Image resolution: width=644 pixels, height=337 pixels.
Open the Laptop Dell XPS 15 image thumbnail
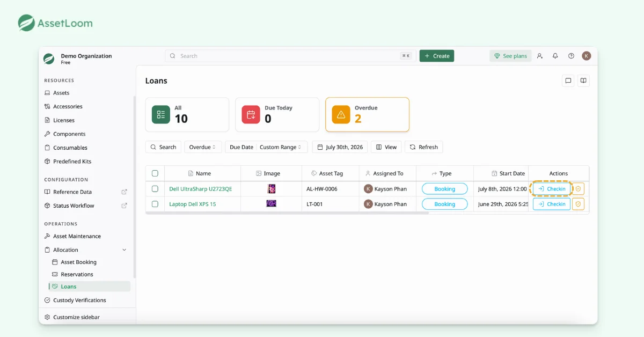pos(272,204)
